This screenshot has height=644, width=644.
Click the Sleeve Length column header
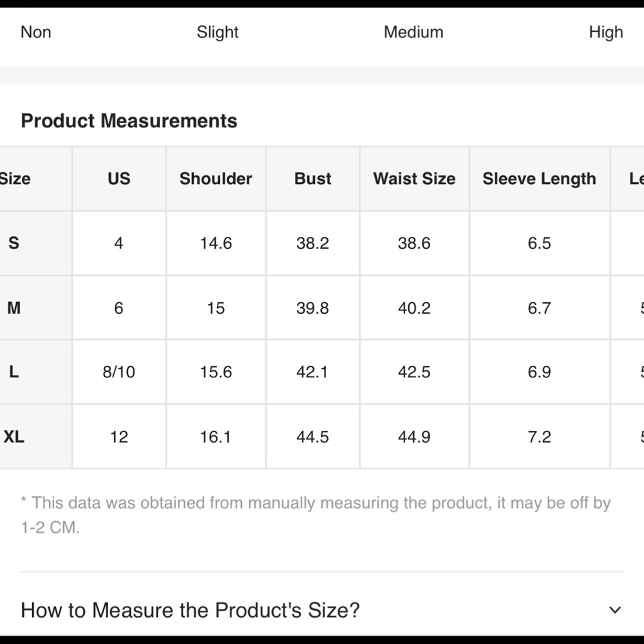tap(539, 178)
